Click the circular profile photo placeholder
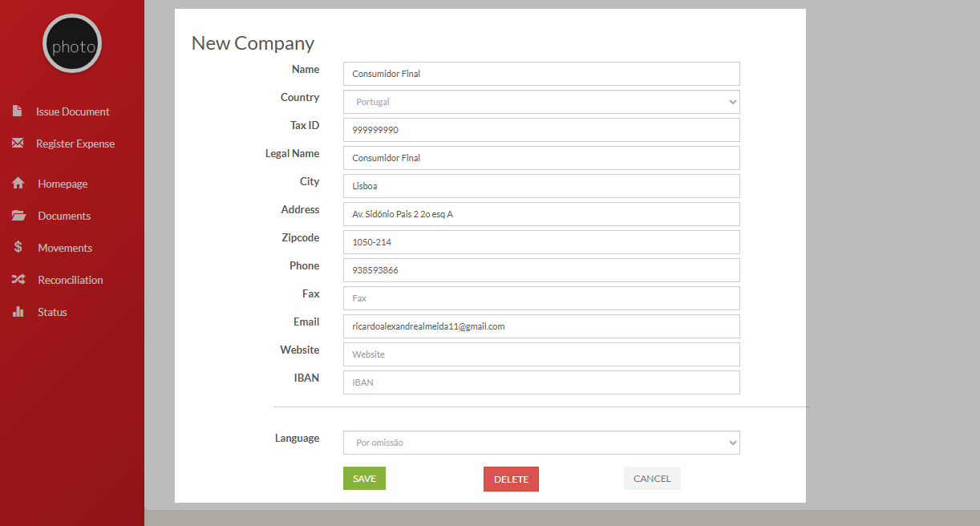Screen dimensions: 980x526 72,44
